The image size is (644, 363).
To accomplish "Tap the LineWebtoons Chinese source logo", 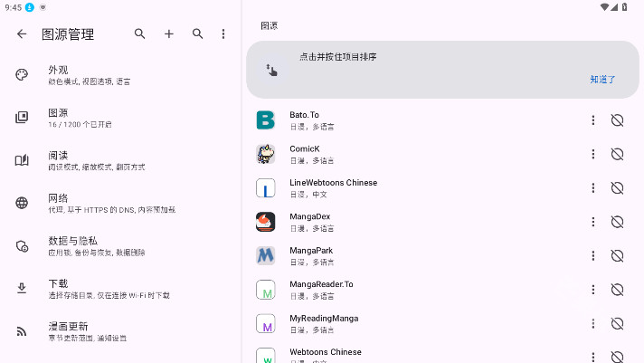I will click(265, 188).
